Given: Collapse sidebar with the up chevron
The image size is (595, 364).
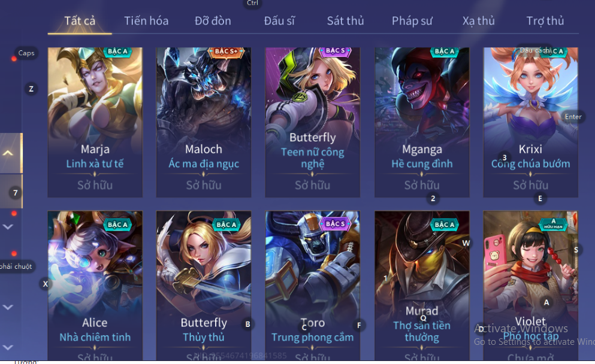Looking at the screenshot, I should (8, 153).
